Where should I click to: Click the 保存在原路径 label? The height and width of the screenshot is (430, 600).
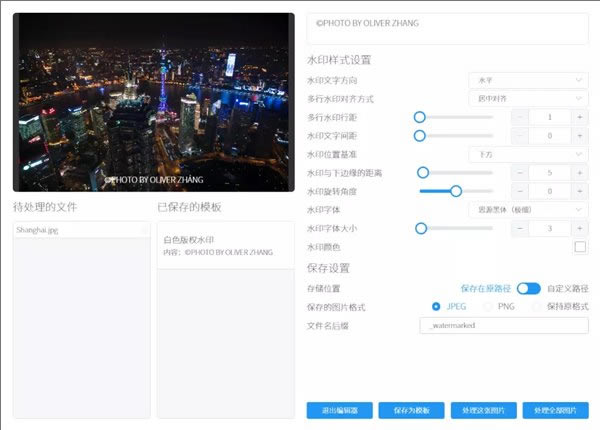point(486,288)
